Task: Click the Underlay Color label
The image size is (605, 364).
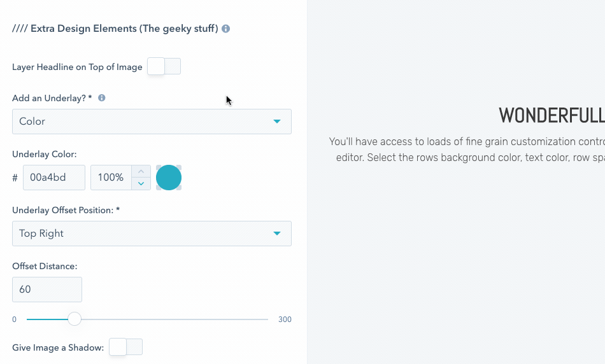Action: (45, 154)
